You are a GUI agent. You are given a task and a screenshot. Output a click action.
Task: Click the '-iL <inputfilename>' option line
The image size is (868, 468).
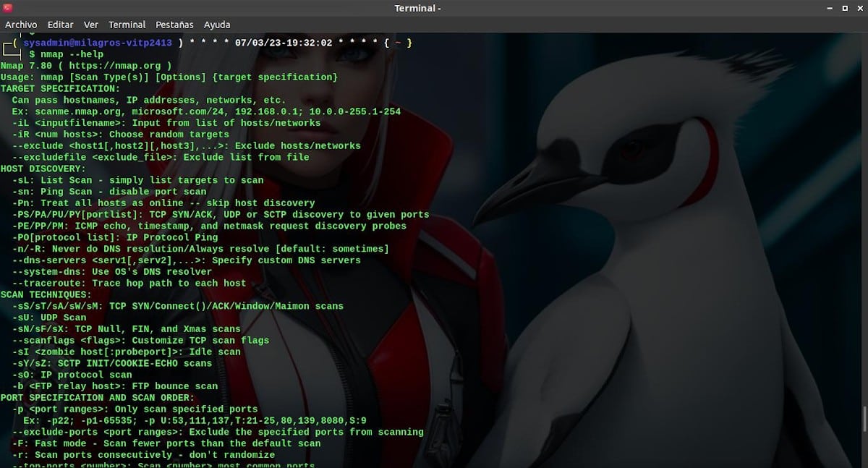pyautogui.click(x=166, y=123)
